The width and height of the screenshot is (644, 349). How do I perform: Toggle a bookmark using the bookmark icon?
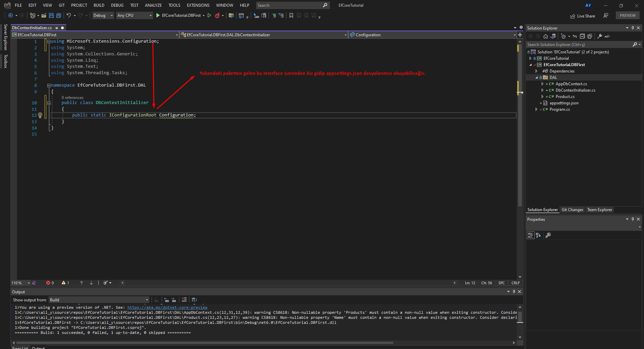point(291,15)
